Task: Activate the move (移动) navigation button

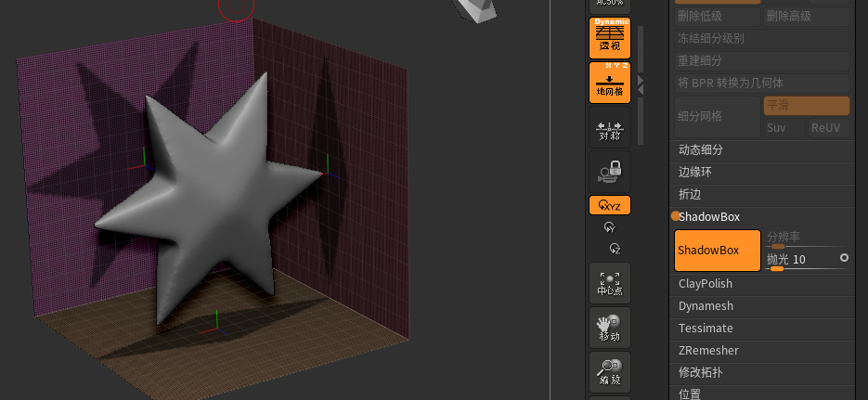Action: point(610,328)
